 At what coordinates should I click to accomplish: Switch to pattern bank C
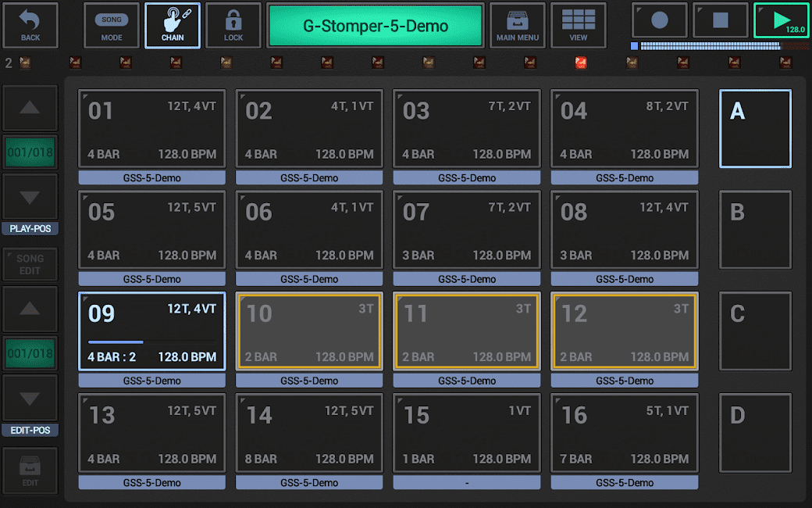pyautogui.click(x=755, y=331)
